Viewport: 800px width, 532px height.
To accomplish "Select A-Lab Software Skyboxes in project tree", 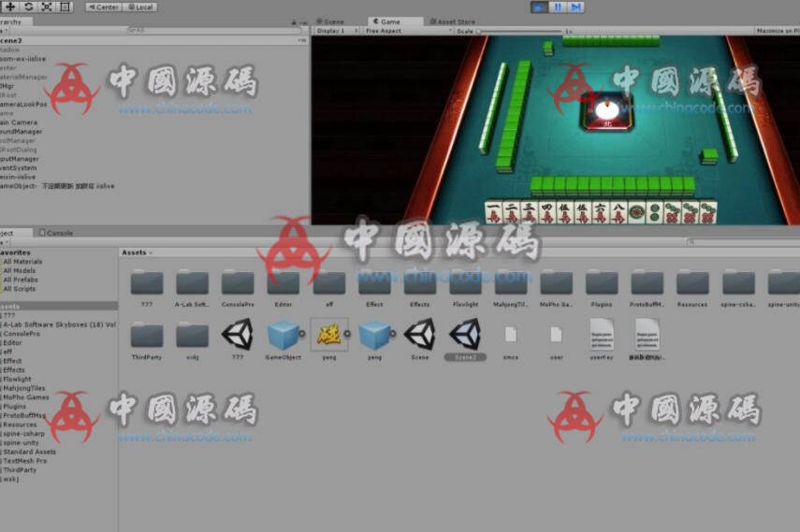I will (59, 324).
